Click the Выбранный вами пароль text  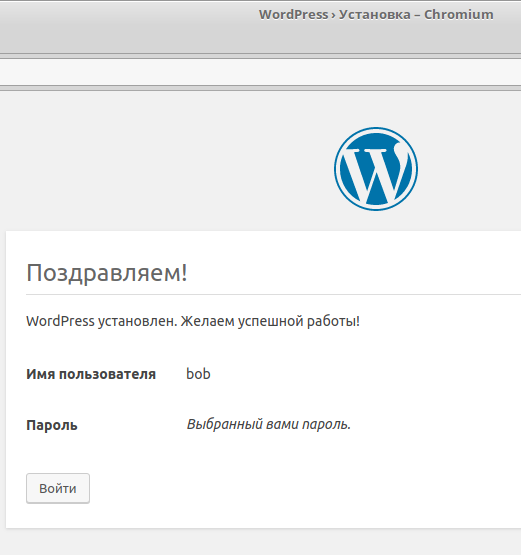tap(269, 424)
